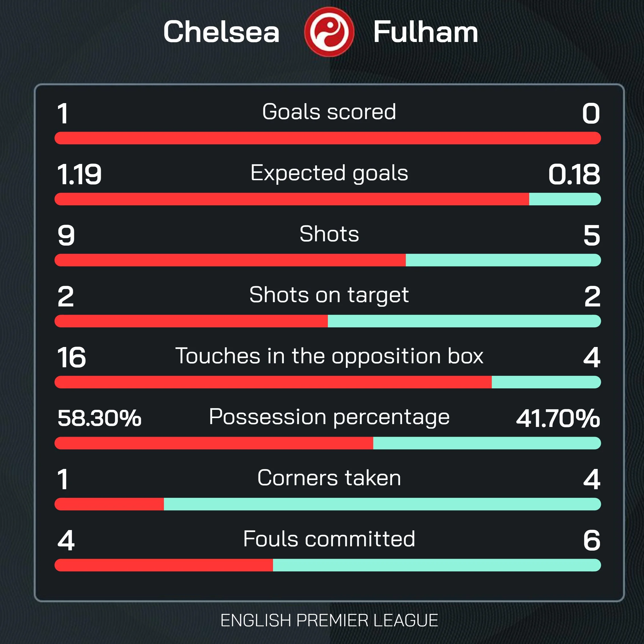The image size is (644, 644).
Task: Click the Expected goals label
Action: (329, 173)
